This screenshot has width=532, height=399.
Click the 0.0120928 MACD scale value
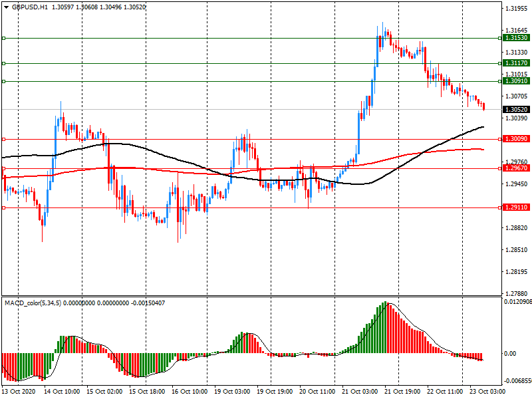[517, 303]
